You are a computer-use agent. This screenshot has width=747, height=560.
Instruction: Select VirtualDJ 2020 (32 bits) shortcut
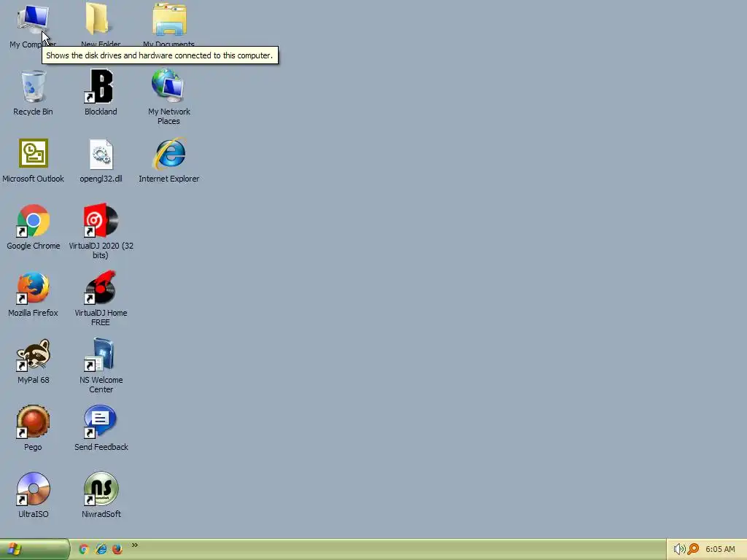[101, 220]
